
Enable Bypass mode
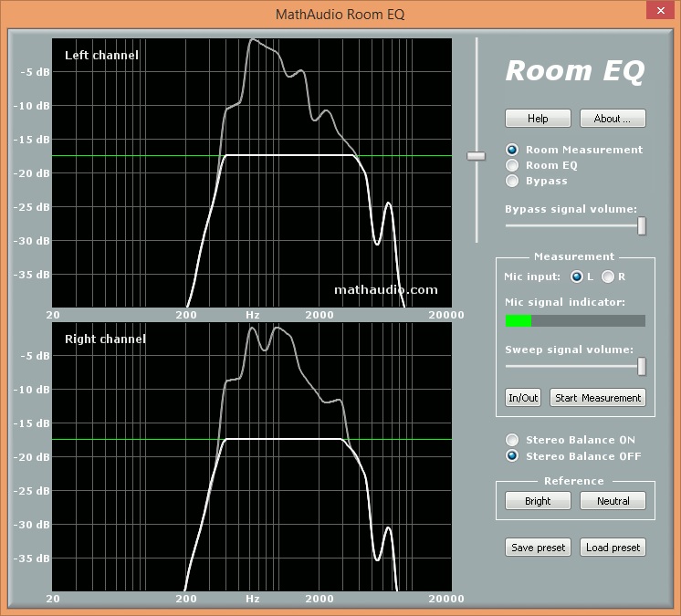513,181
